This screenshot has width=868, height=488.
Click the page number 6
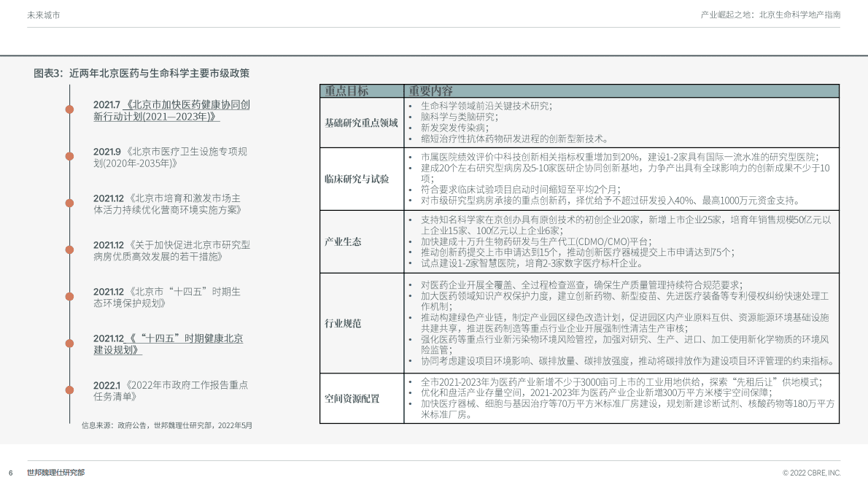[10, 473]
